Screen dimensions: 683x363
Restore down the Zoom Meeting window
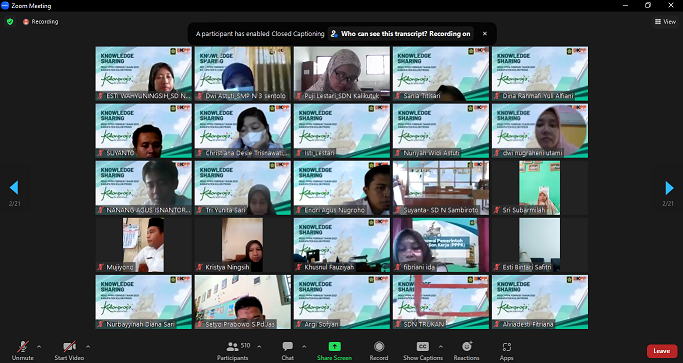[x=648, y=5]
